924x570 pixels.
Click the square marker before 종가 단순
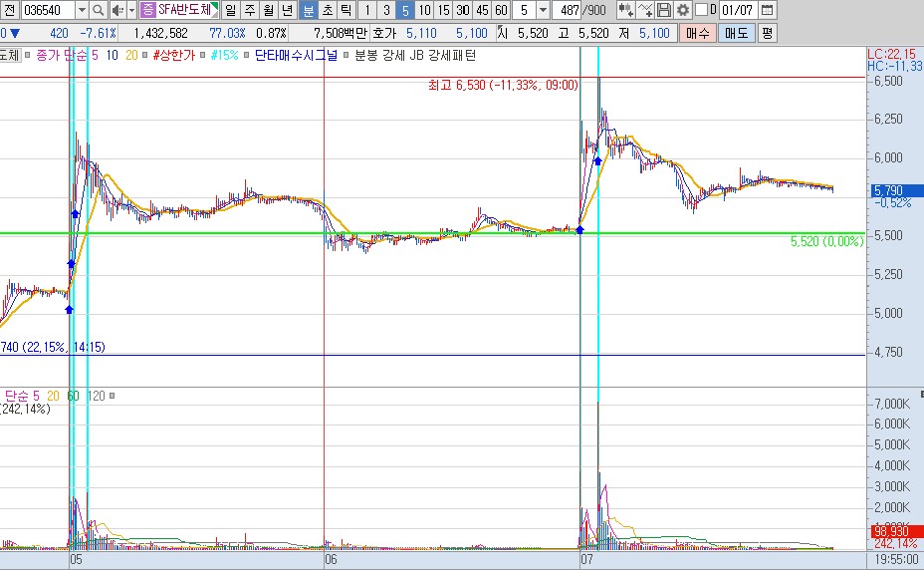click(x=27, y=56)
